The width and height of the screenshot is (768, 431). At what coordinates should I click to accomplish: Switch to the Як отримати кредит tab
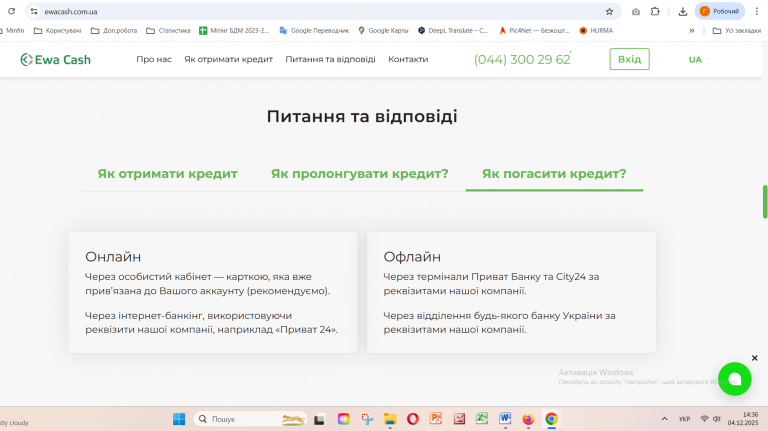(x=168, y=174)
